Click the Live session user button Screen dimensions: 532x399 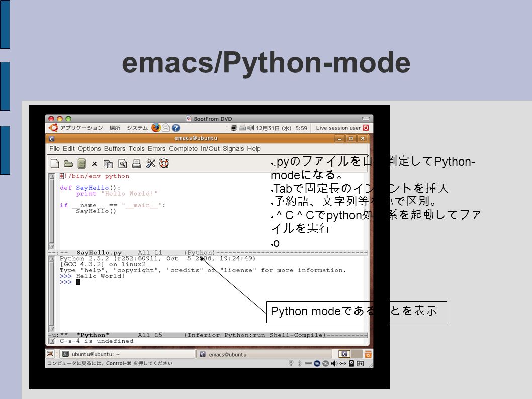[338, 128]
